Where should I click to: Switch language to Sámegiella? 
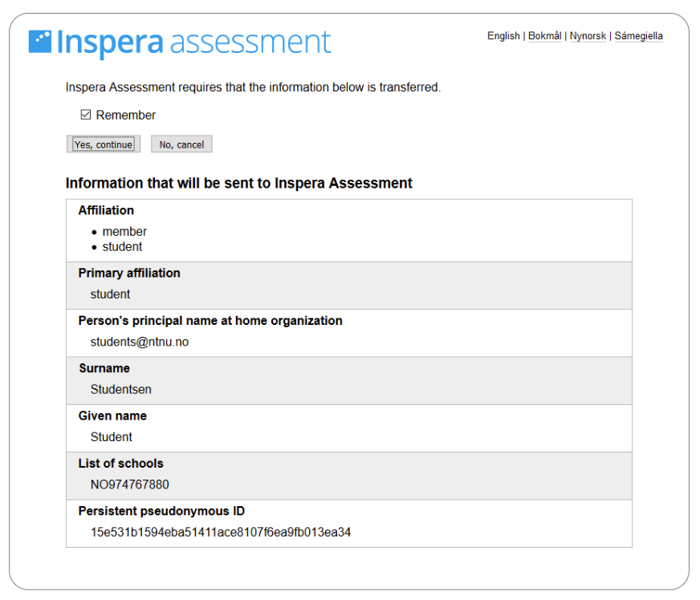[638, 35]
